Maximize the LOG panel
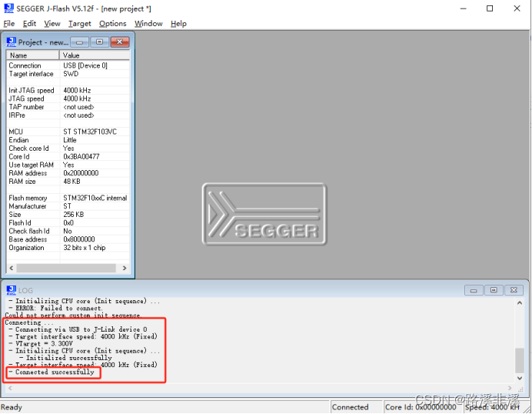 click(494, 290)
